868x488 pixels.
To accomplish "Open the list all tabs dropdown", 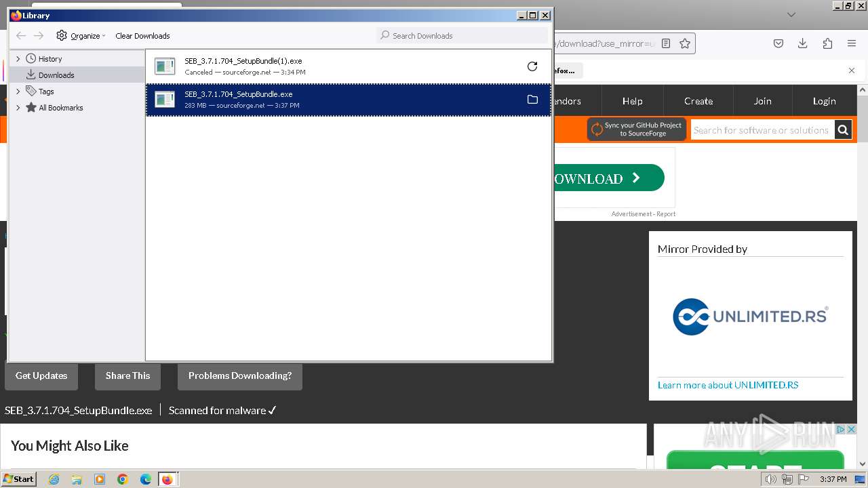I will [x=791, y=14].
